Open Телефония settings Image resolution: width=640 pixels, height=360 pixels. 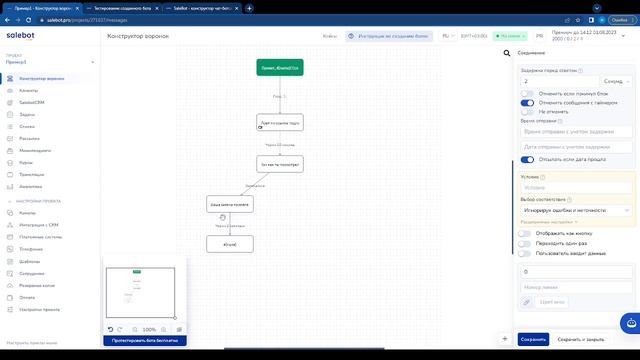pyautogui.click(x=31, y=249)
